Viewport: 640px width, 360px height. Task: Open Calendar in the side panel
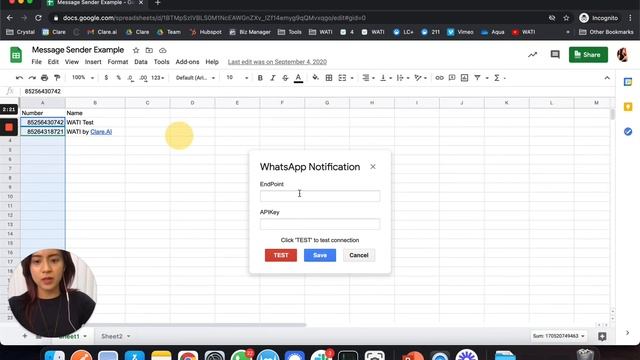point(628,82)
